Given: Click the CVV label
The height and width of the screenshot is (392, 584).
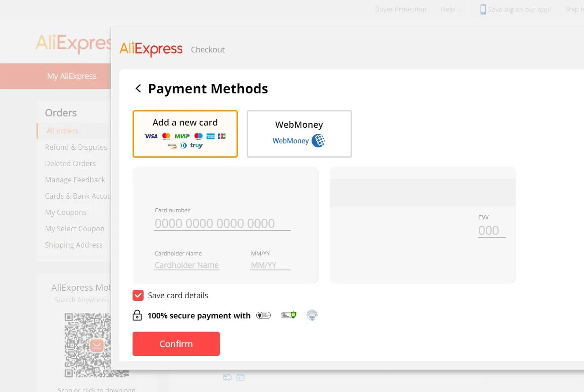Looking at the screenshot, I should (484, 217).
